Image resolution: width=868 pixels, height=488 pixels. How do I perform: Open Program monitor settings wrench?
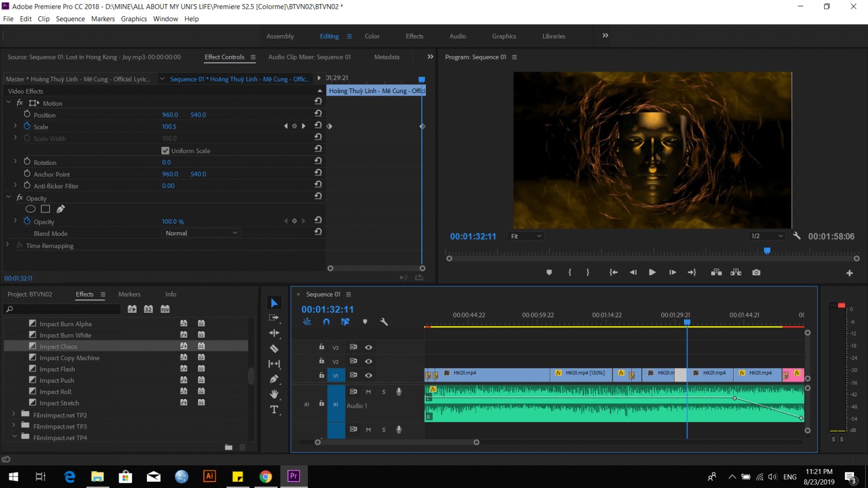pos(797,236)
